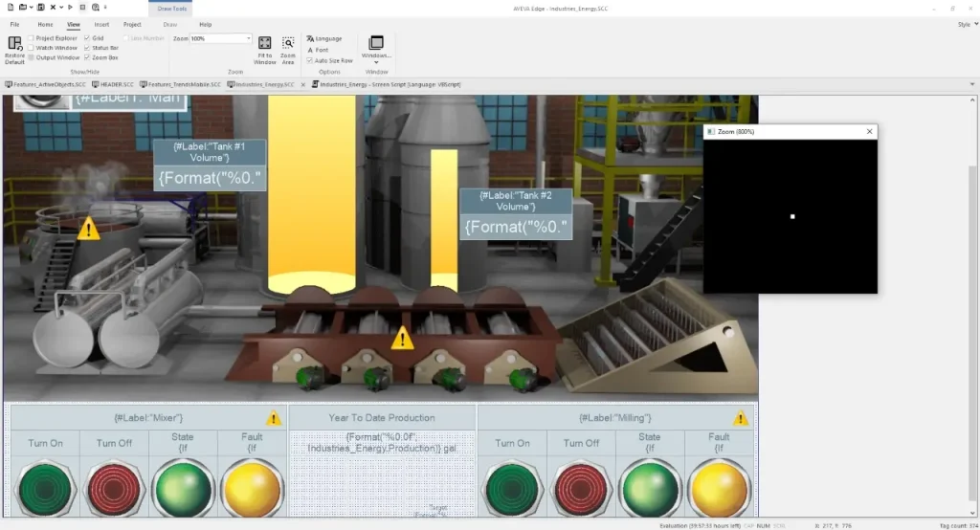980x530 pixels.
Task: Select the Year To Date Production header
Action: pyautogui.click(x=381, y=417)
